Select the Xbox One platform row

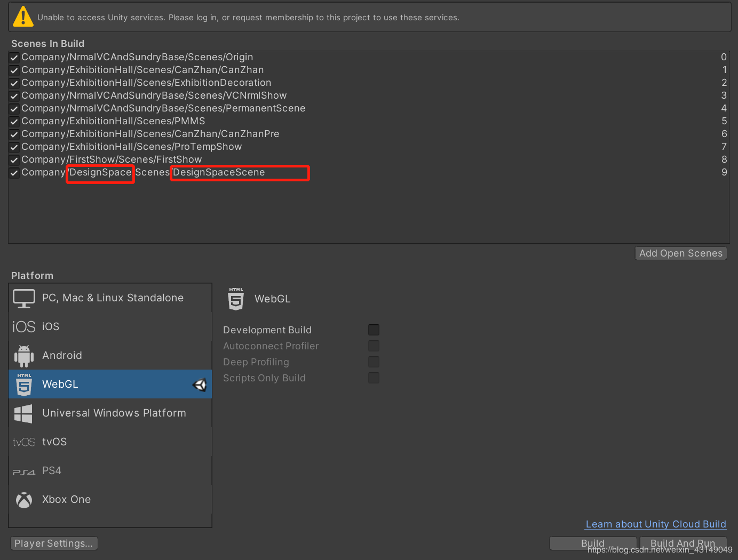110,500
